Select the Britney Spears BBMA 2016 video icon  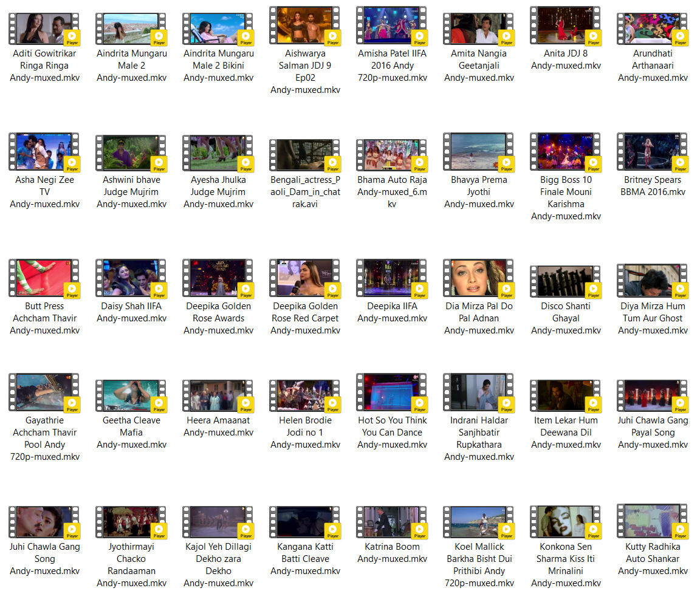coord(653,152)
